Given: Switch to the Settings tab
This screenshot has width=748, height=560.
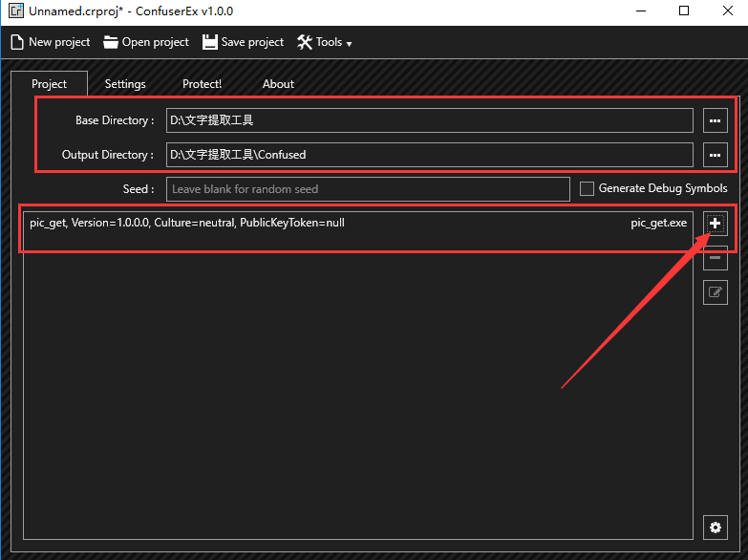Looking at the screenshot, I should click(x=125, y=84).
